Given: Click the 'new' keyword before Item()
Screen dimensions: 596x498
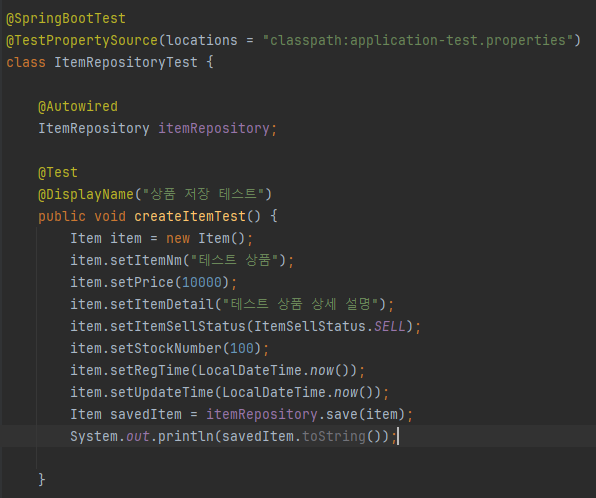Looking at the screenshot, I should click(178, 239).
